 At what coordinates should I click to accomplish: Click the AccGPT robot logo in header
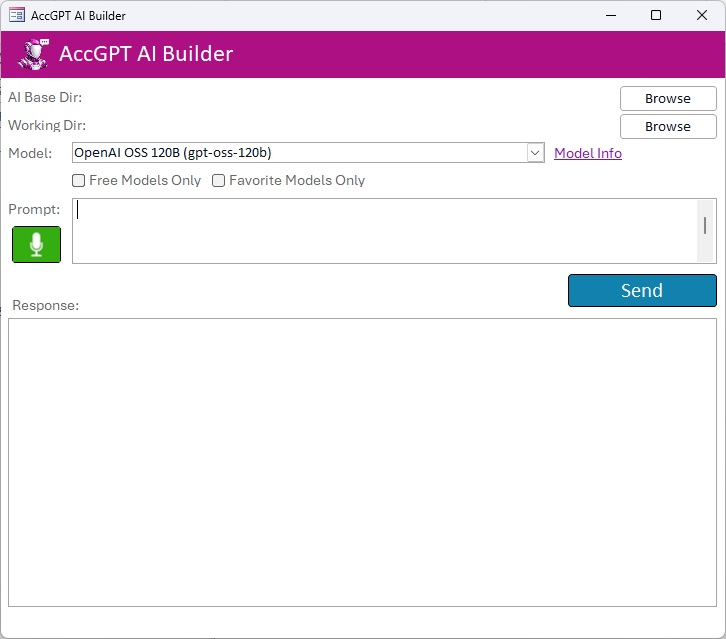click(x=33, y=54)
